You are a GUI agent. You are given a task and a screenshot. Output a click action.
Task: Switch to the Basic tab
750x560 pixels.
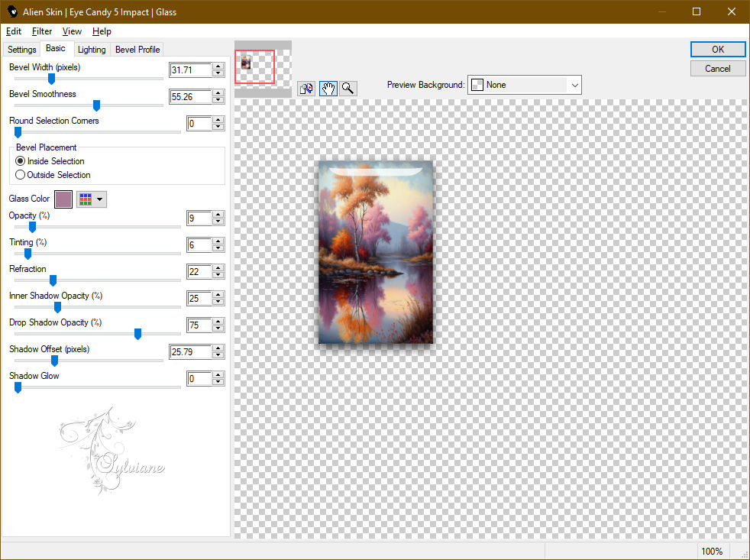point(56,48)
